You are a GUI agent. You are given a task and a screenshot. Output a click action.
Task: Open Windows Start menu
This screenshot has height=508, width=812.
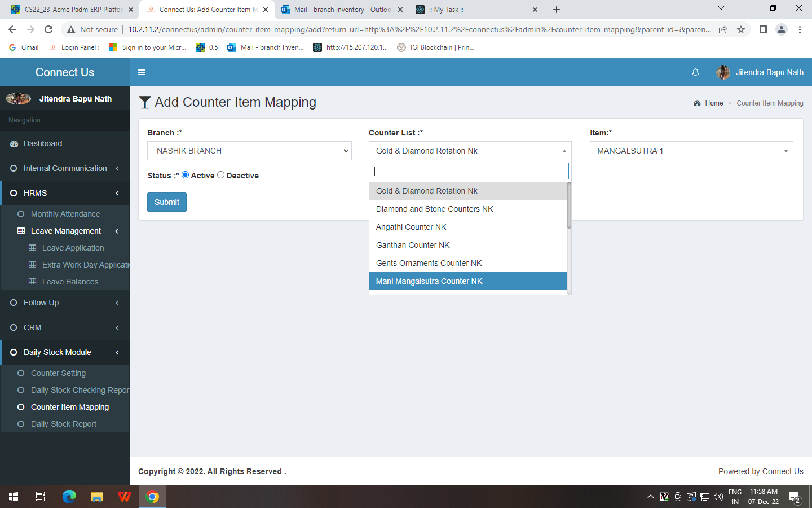tap(14, 497)
